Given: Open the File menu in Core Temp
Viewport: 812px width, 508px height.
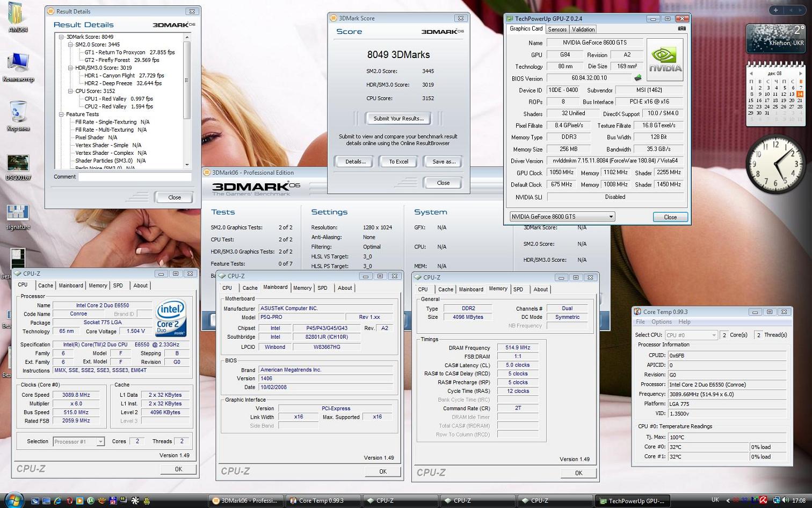Looking at the screenshot, I should click(x=641, y=321).
